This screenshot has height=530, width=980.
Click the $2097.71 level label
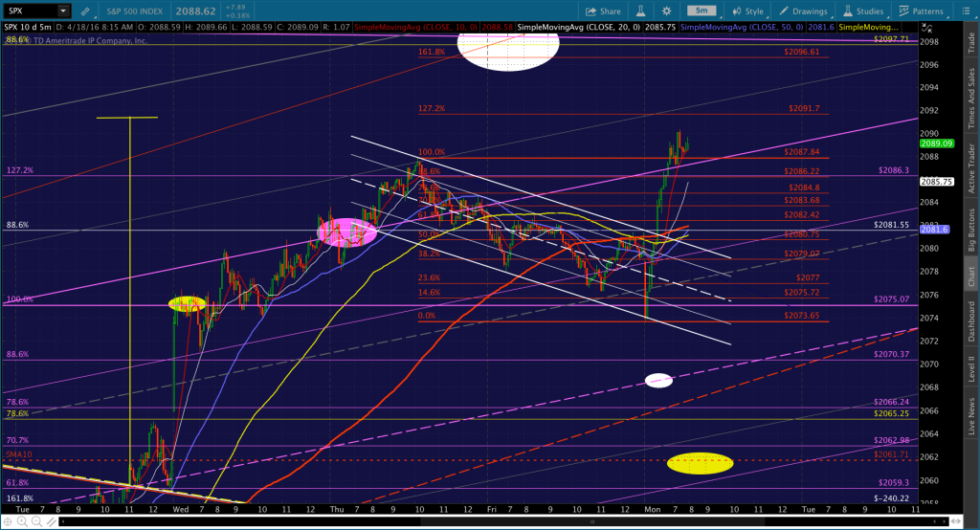(x=891, y=39)
